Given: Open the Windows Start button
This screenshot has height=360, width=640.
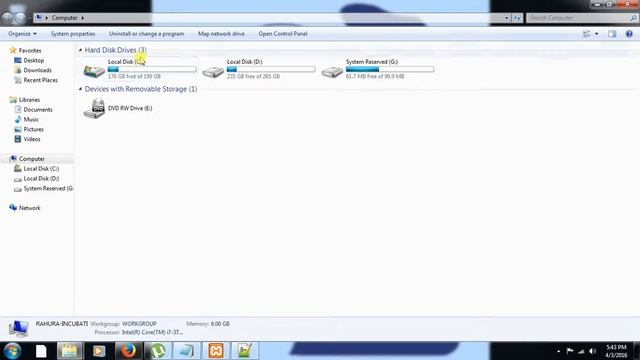Looking at the screenshot, I should click(x=12, y=351).
